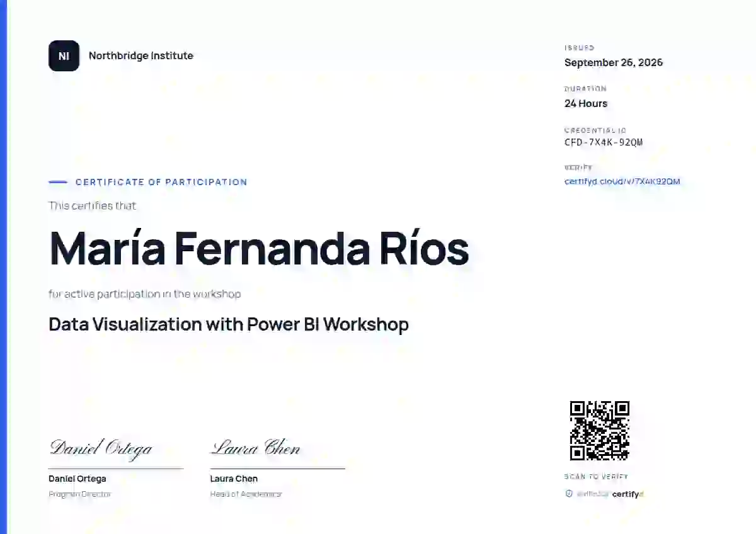Click the NI logo badge
Image resolution: width=756 pixels, height=534 pixels.
point(64,56)
